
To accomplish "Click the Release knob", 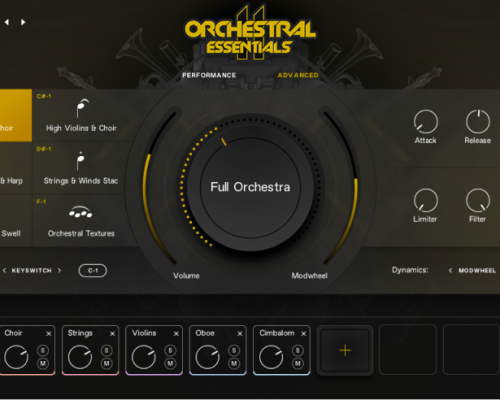I will [478, 122].
